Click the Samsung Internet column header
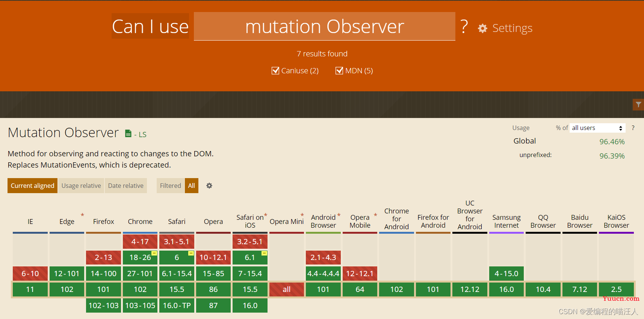Image resolution: width=644 pixels, height=319 pixels. 506,221
